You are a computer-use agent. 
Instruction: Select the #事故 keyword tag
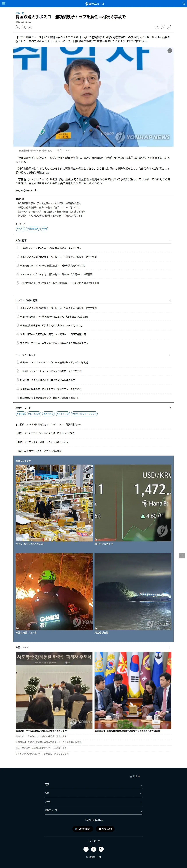point(44,229)
